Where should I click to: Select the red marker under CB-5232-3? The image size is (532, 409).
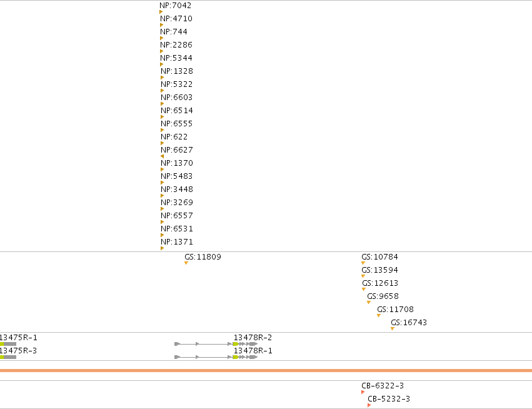pyautogui.click(x=369, y=405)
